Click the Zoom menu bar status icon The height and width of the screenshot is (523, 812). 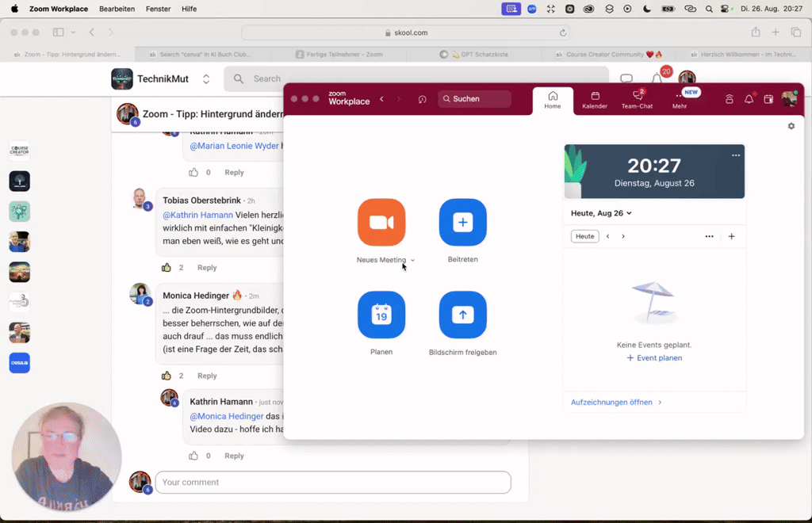(532, 9)
